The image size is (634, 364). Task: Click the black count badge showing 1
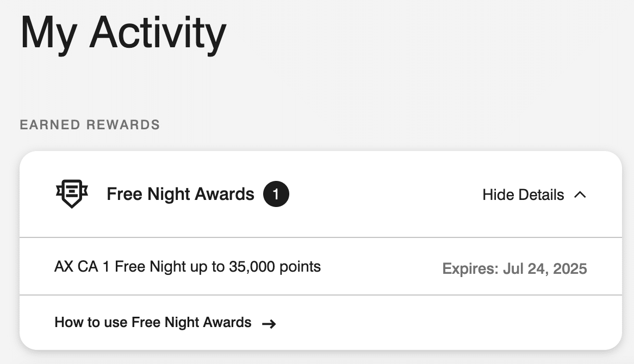tap(276, 194)
